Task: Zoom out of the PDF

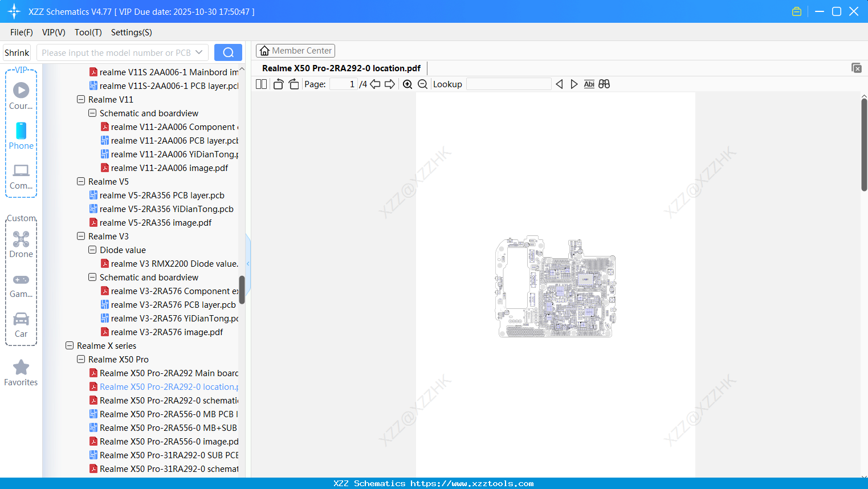Action: [422, 84]
